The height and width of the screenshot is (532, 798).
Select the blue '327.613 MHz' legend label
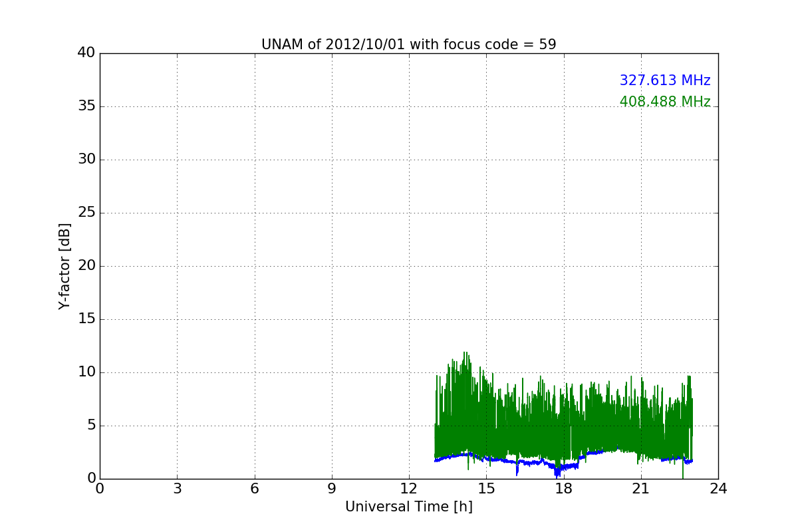pos(665,80)
